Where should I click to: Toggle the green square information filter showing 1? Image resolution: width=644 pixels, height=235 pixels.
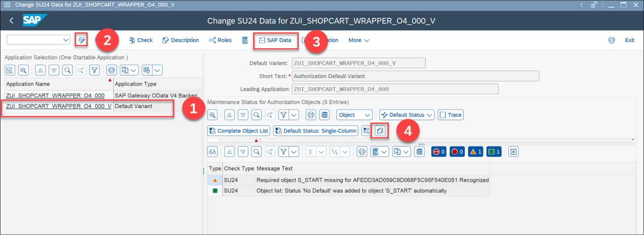[x=494, y=152]
